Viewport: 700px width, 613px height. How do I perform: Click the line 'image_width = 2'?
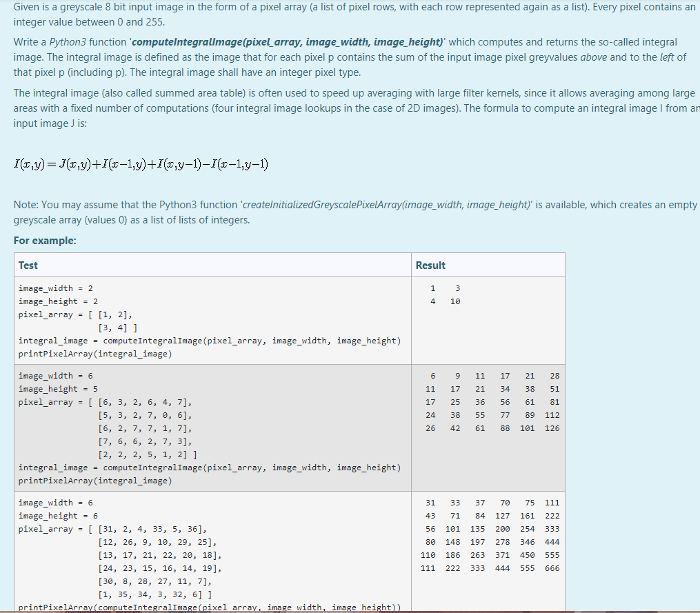(x=55, y=288)
